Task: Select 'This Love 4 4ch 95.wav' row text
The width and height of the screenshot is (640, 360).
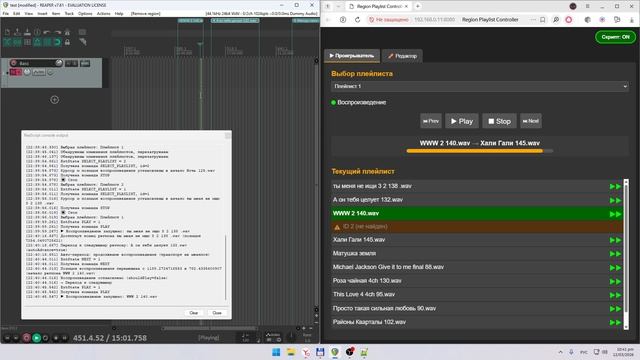Action: click(364, 294)
